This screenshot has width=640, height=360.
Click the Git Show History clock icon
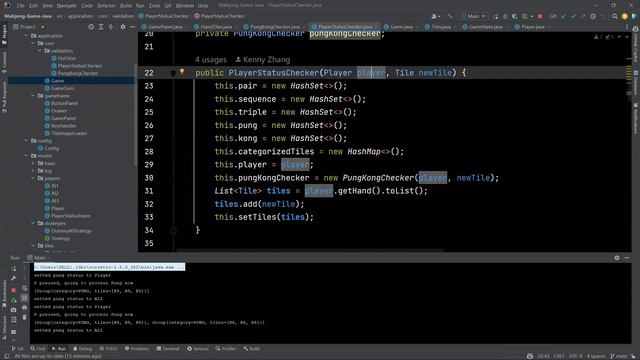pos(593,16)
